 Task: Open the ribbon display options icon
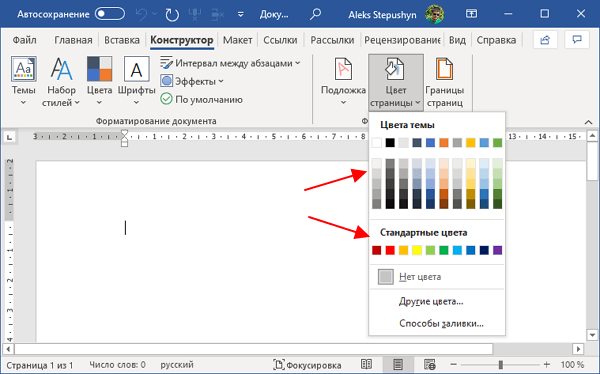pos(471,14)
